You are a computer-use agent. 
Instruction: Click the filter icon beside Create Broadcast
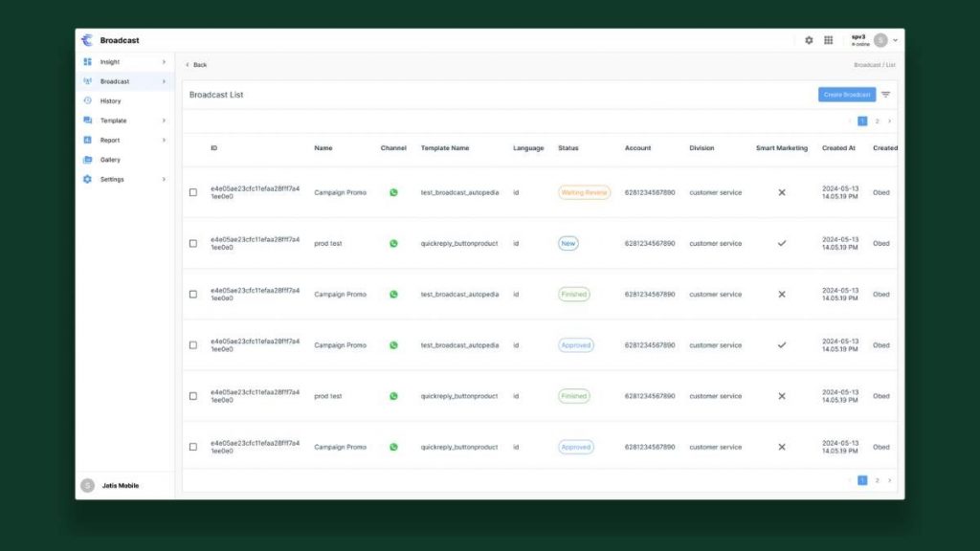(x=885, y=95)
